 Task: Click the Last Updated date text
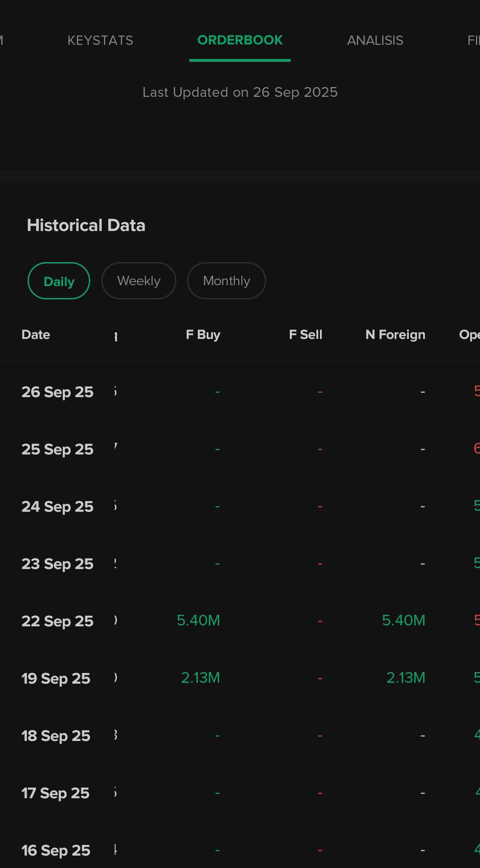(240, 92)
